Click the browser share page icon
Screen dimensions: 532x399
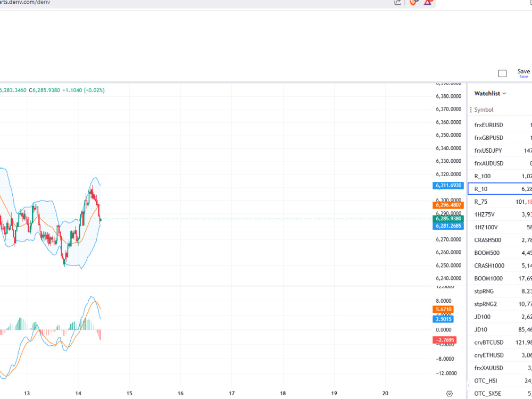point(397,2)
